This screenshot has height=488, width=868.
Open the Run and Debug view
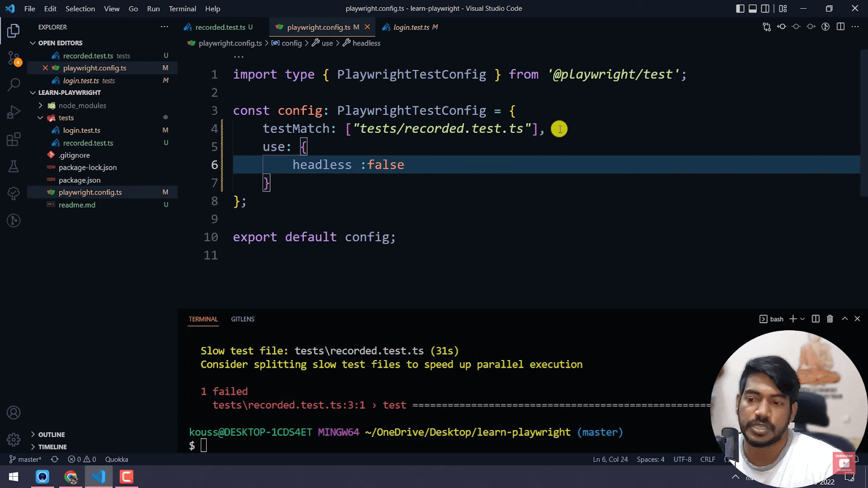(x=14, y=112)
